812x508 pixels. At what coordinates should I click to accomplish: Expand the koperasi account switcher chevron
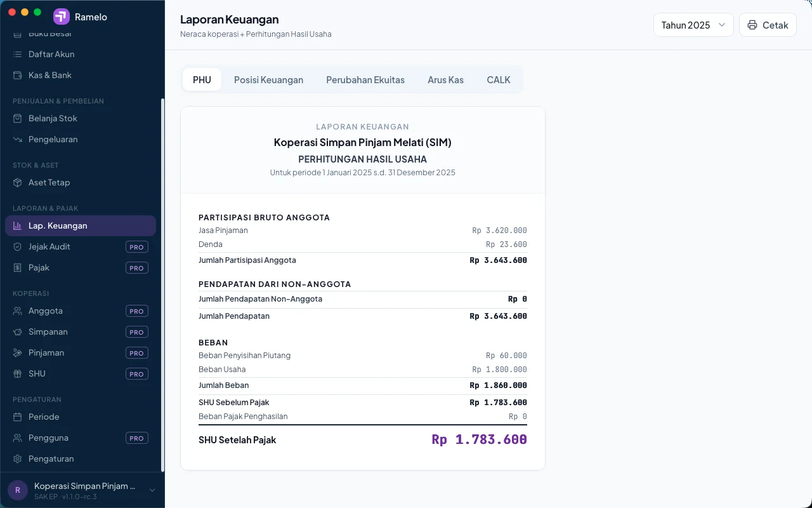[x=152, y=490]
